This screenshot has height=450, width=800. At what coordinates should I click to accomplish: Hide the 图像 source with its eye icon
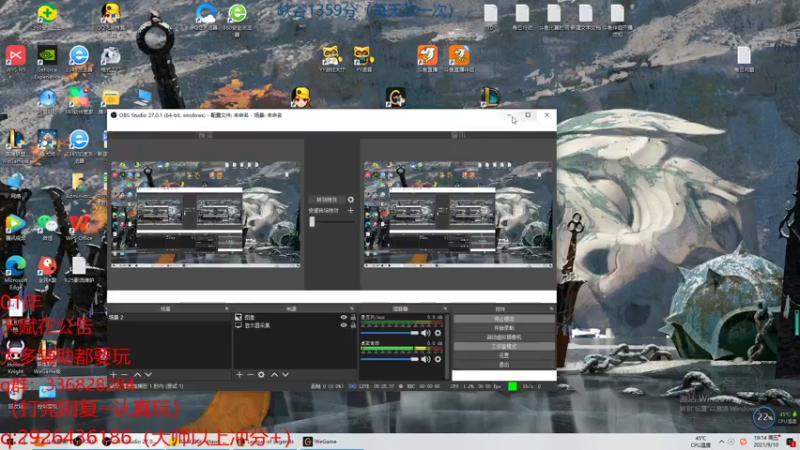343,317
